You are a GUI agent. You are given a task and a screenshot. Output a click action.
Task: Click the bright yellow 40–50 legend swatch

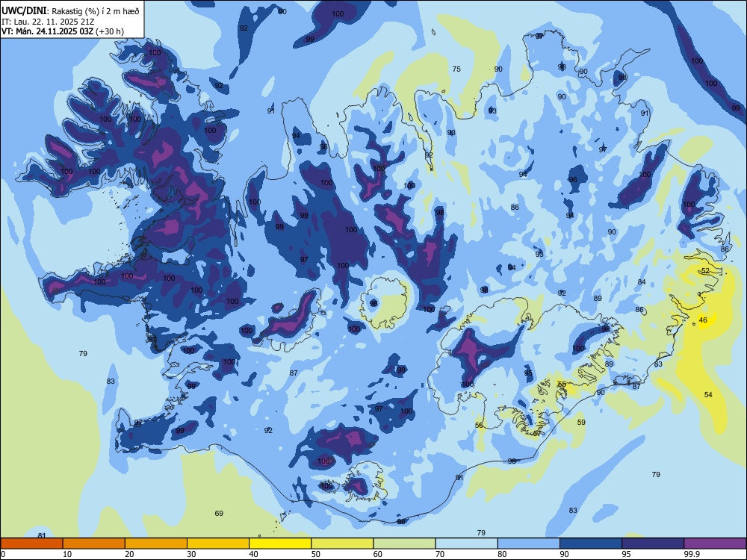[280, 544]
